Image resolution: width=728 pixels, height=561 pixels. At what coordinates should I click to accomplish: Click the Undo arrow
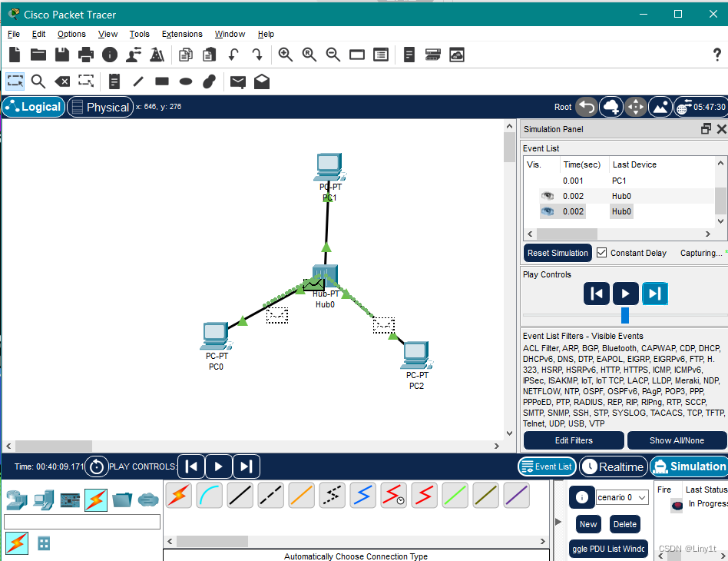pos(233,55)
